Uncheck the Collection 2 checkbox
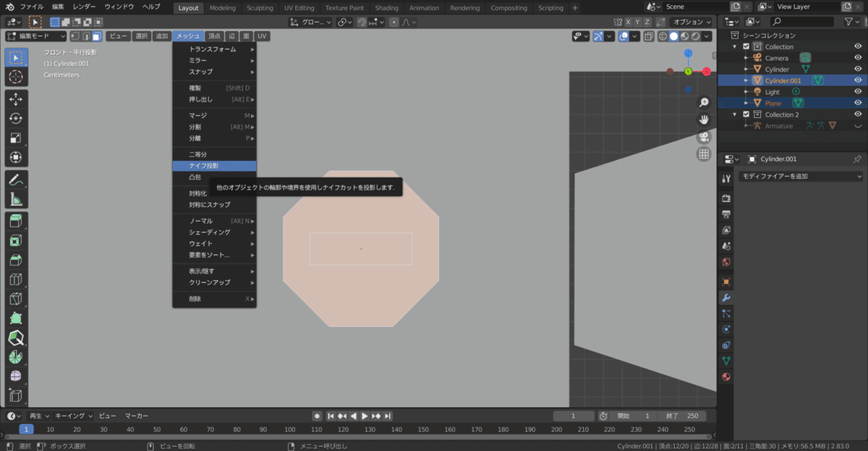Viewport: 868px width, 451px height. coord(746,114)
